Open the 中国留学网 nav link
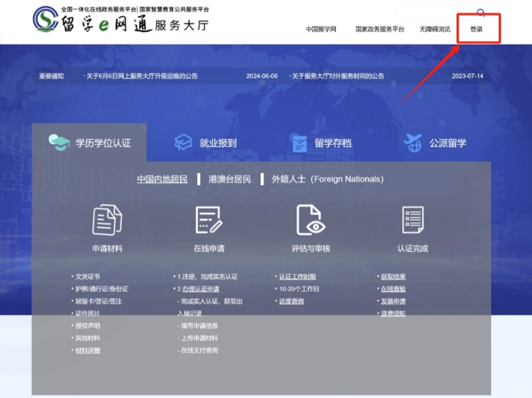 pyautogui.click(x=321, y=29)
